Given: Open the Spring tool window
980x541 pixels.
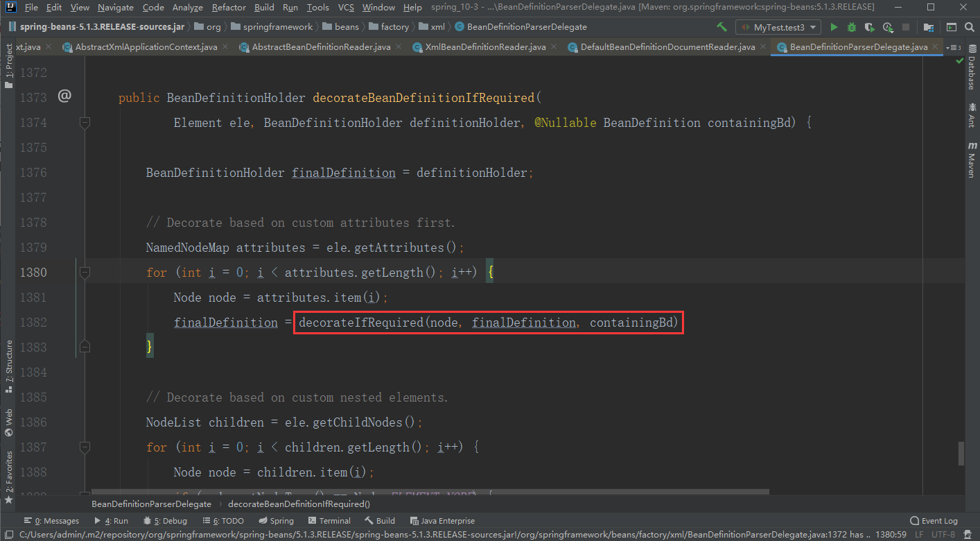Looking at the screenshot, I should 276,521.
